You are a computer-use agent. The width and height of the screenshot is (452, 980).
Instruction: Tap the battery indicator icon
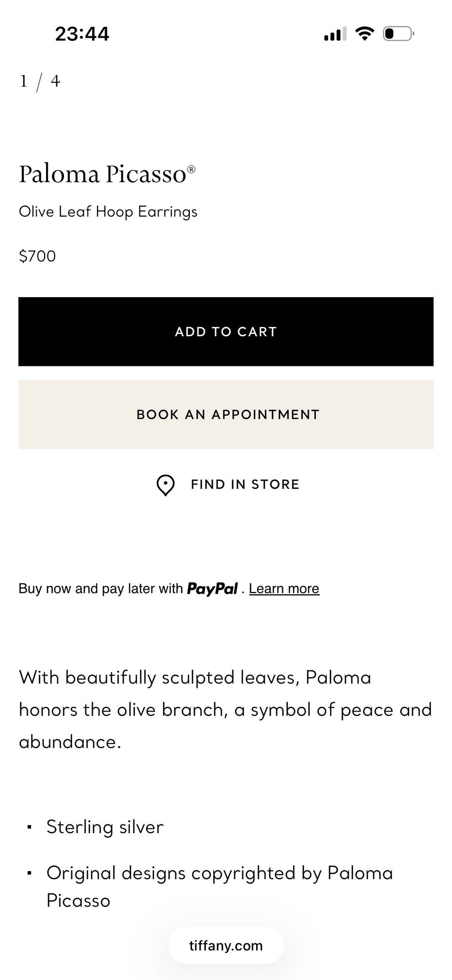point(398,33)
